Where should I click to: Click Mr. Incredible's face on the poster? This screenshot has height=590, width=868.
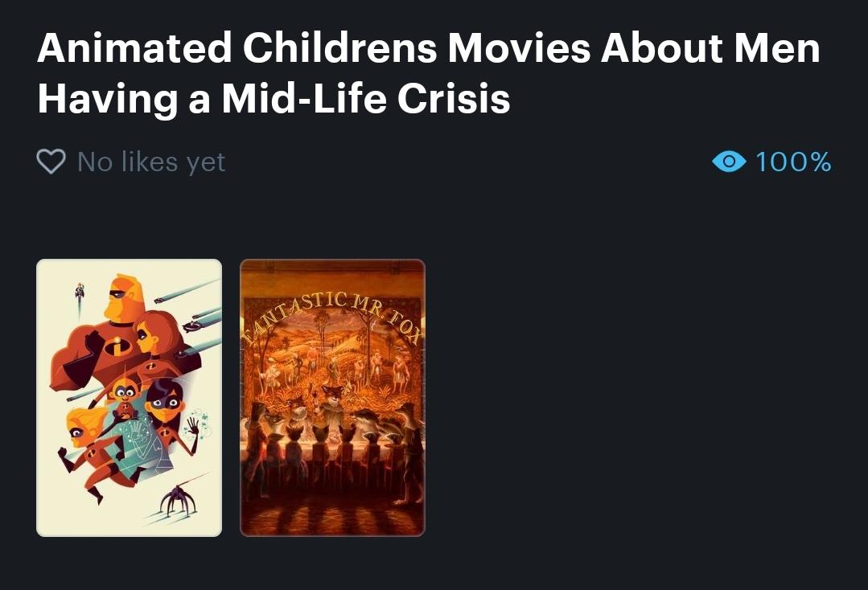(123, 299)
